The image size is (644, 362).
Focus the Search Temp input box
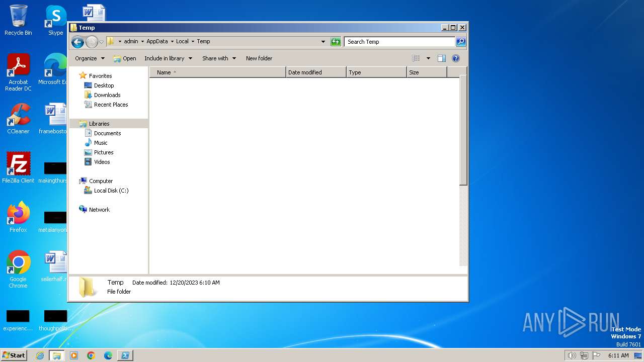pyautogui.click(x=400, y=42)
